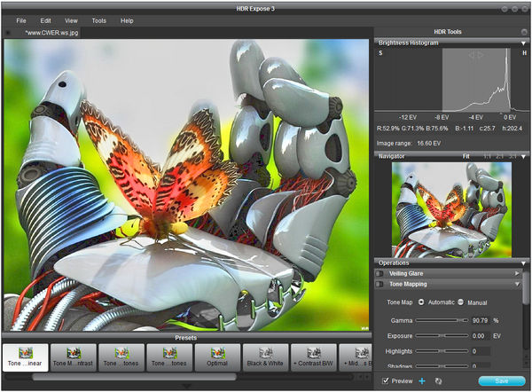Apply the Black & White preset

(x=264, y=357)
